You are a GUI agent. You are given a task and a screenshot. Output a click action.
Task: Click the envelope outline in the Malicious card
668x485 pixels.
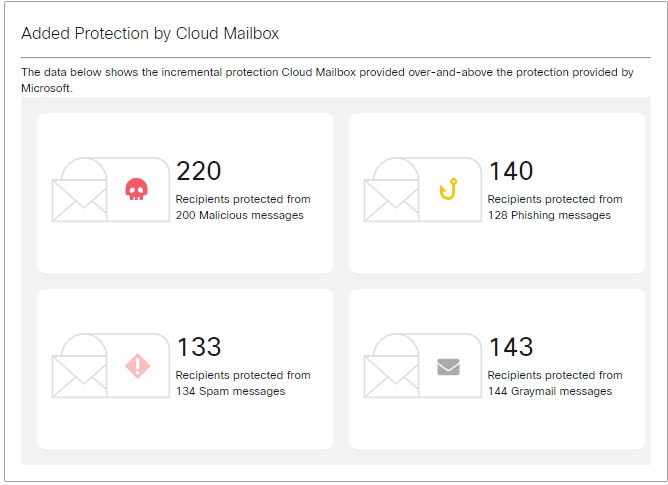coord(79,200)
